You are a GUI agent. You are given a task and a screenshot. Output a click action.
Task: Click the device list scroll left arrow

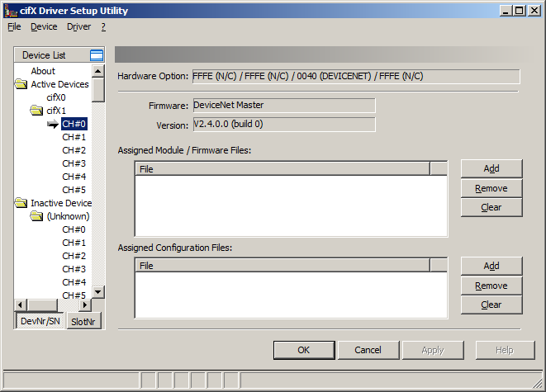pos(20,305)
